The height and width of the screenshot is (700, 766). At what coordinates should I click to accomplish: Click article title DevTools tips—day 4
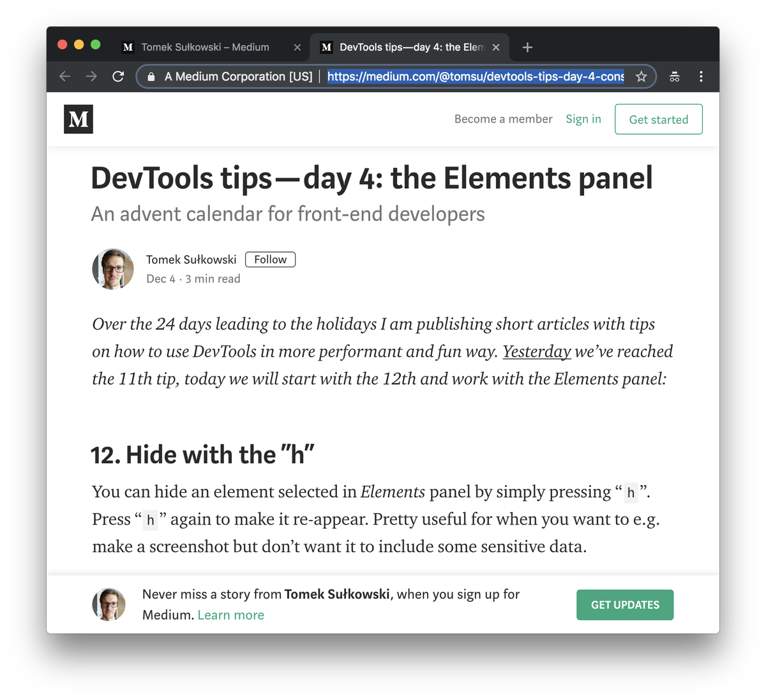(x=372, y=178)
